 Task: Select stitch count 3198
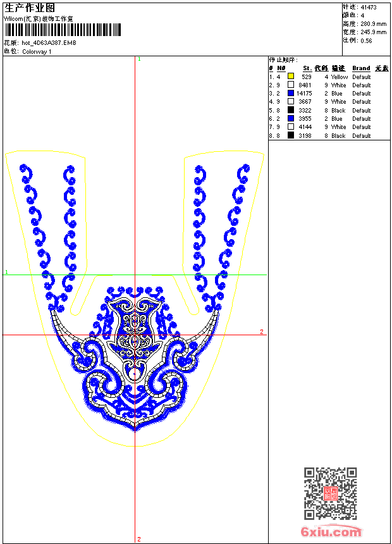tap(305, 135)
